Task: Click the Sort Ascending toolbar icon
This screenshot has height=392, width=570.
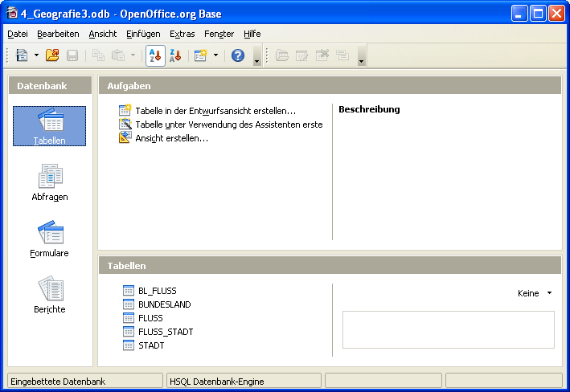Action: click(155, 55)
